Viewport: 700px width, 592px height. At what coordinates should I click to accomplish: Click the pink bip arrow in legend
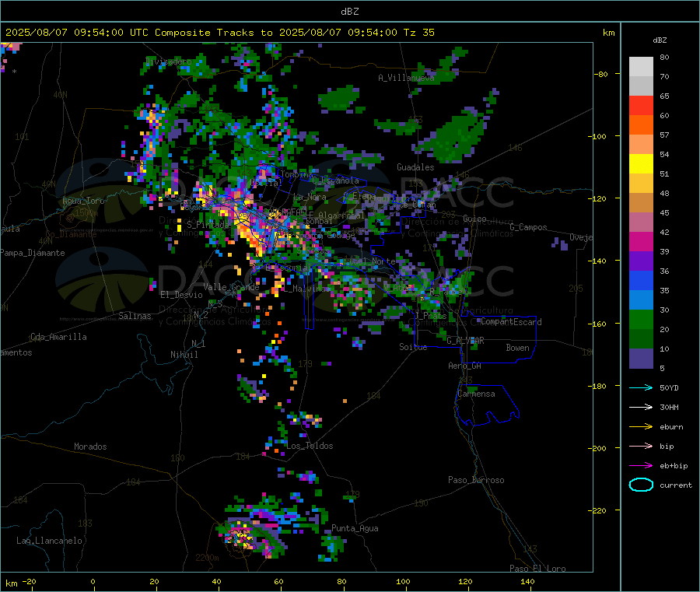tap(641, 446)
